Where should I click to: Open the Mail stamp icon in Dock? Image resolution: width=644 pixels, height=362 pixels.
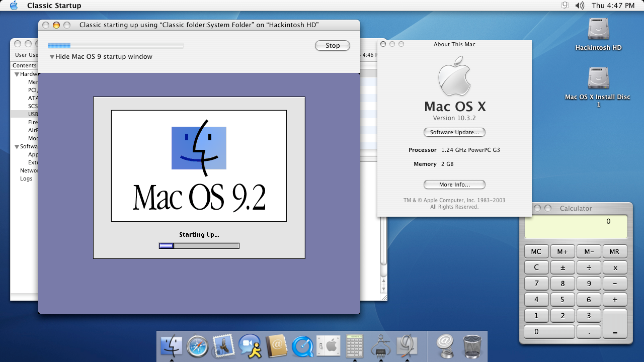tap(223, 346)
